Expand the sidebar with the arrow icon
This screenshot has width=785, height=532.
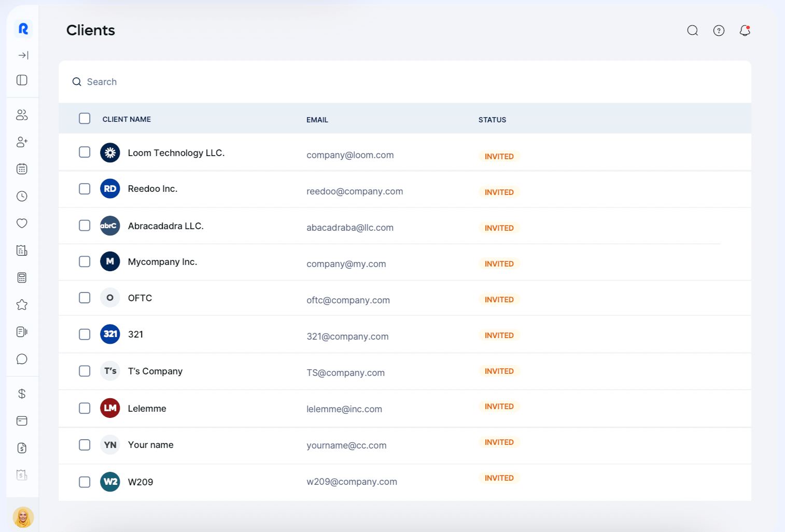click(x=23, y=55)
